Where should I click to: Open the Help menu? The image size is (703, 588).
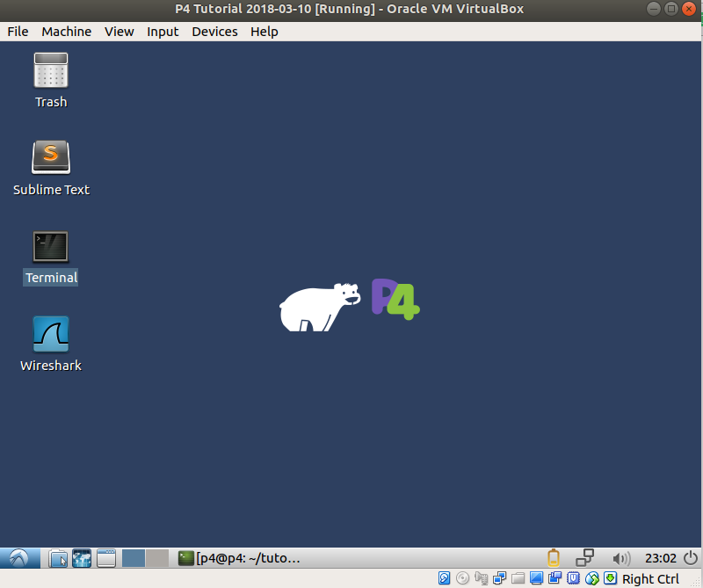click(x=264, y=32)
